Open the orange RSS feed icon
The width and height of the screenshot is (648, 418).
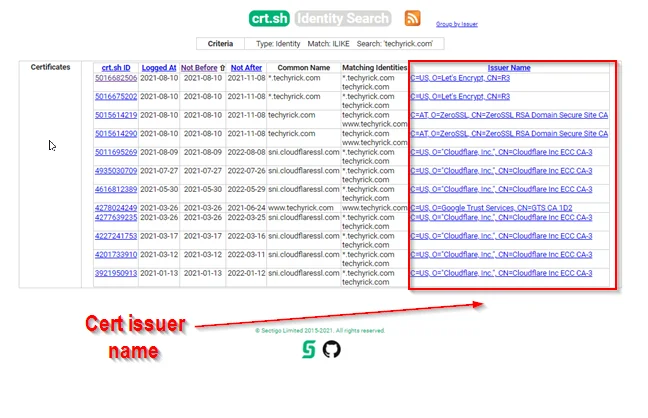tap(412, 18)
